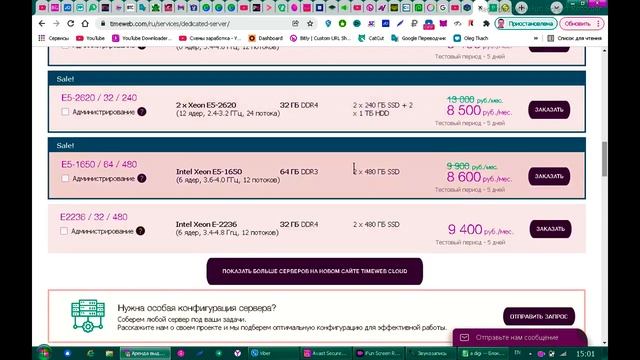
Task: Go back to the previous page
Action: point(42,24)
